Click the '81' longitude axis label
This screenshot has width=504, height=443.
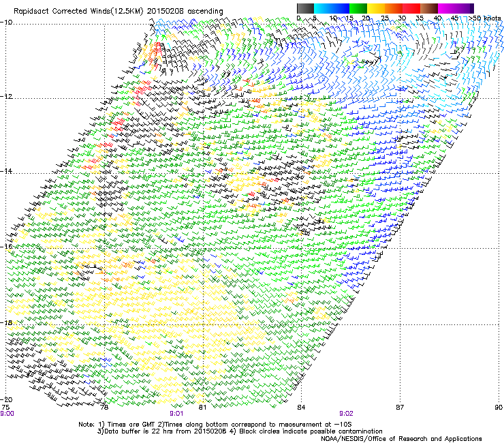coord(202,408)
